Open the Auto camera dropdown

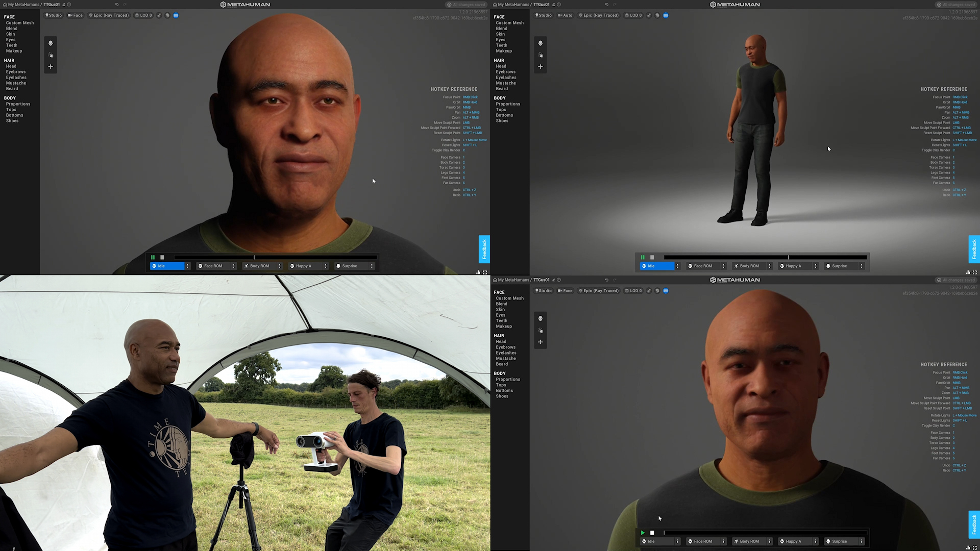pos(565,15)
